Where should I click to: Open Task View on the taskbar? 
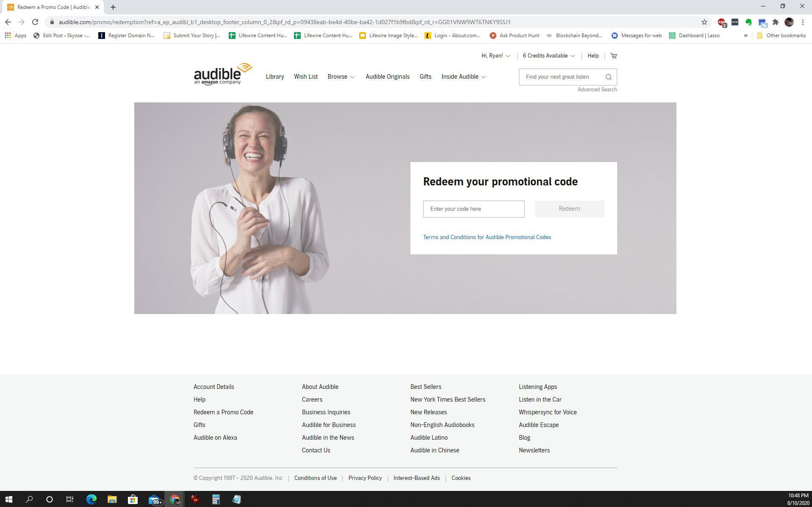pyautogui.click(x=70, y=499)
